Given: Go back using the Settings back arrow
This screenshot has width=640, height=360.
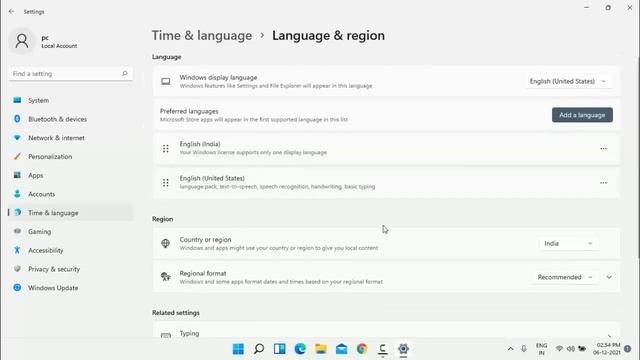Looking at the screenshot, I should coord(11,11).
